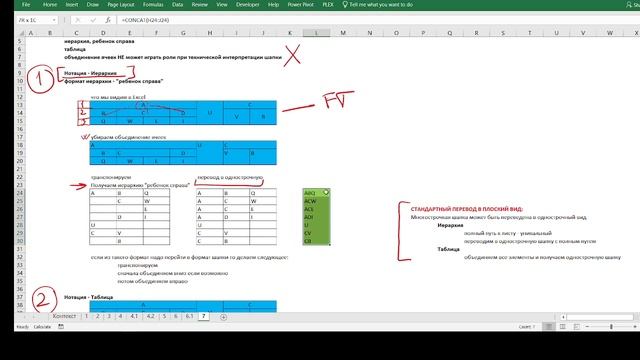The image size is (640, 360).
Task: Open the PLEX ribbon tab
Action: coord(328,4)
